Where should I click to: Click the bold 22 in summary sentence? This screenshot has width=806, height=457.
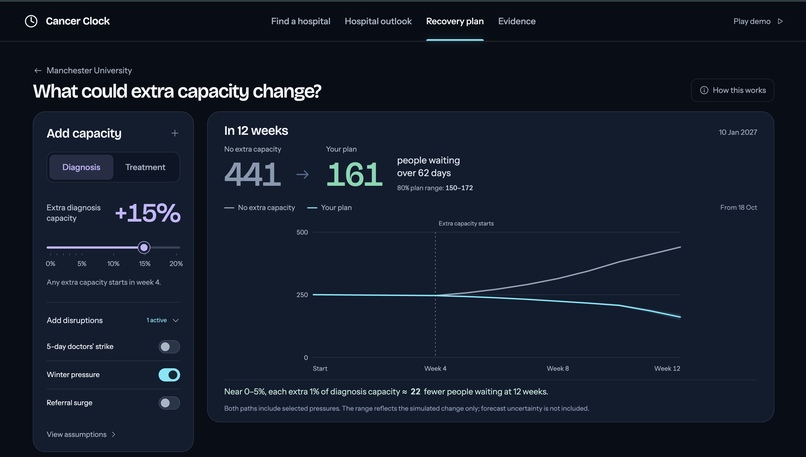[x=415, y=392]
